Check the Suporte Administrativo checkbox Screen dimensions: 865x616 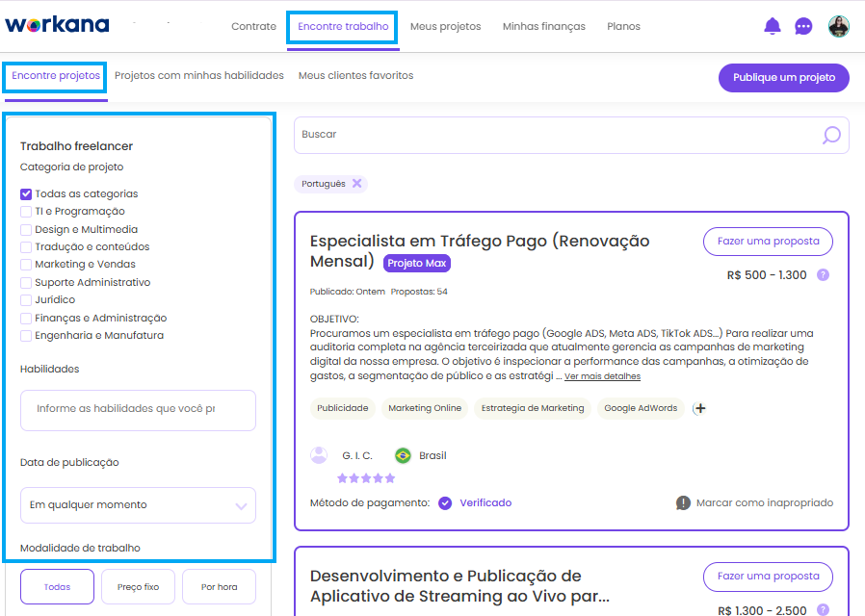pyautogui.click(x=26, y=283)
